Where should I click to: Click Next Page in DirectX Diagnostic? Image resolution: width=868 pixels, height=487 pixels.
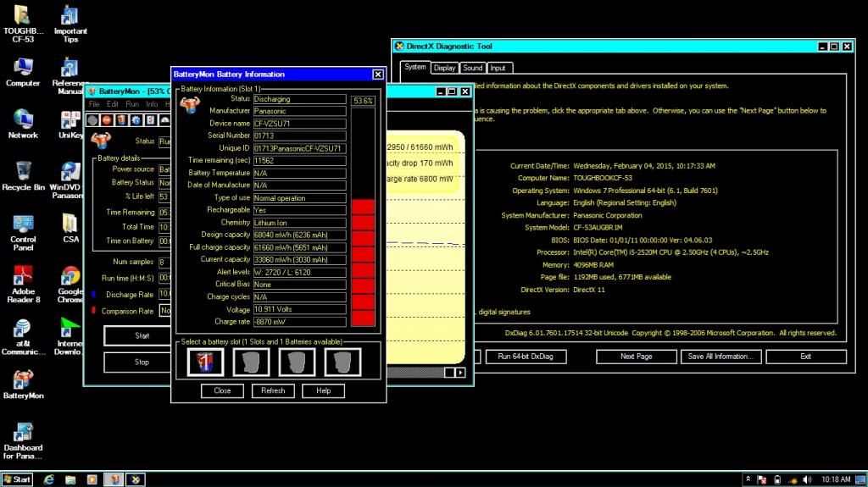pos(637,357)
